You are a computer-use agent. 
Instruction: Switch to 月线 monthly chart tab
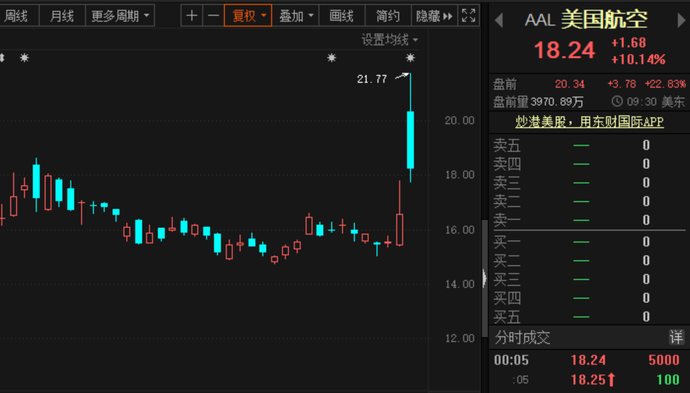[x=62, y=16]
